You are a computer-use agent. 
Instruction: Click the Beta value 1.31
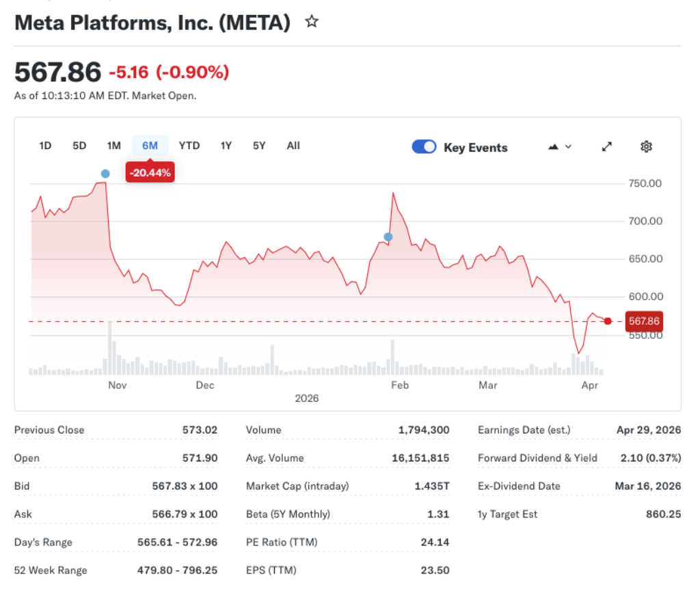tap(438, 514)
